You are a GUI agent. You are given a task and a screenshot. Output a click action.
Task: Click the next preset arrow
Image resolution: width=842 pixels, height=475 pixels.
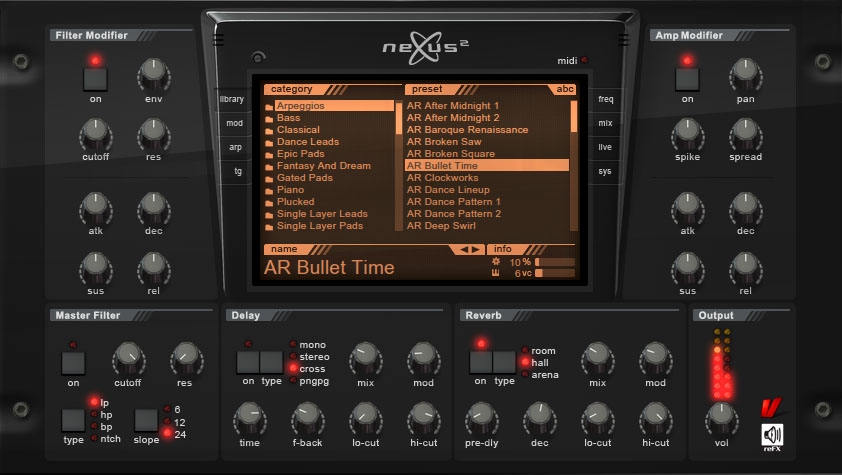click(475, 250)
